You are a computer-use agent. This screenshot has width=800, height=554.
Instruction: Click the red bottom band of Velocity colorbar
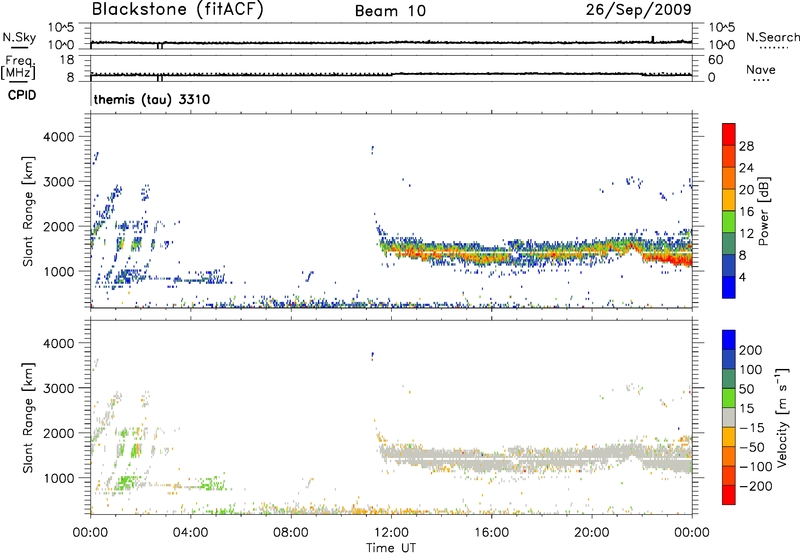coord(729,495)
